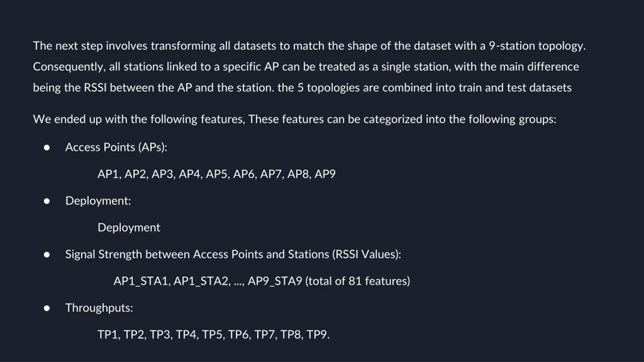Click the bullet before Deployment heading

[x=47, y=201]
